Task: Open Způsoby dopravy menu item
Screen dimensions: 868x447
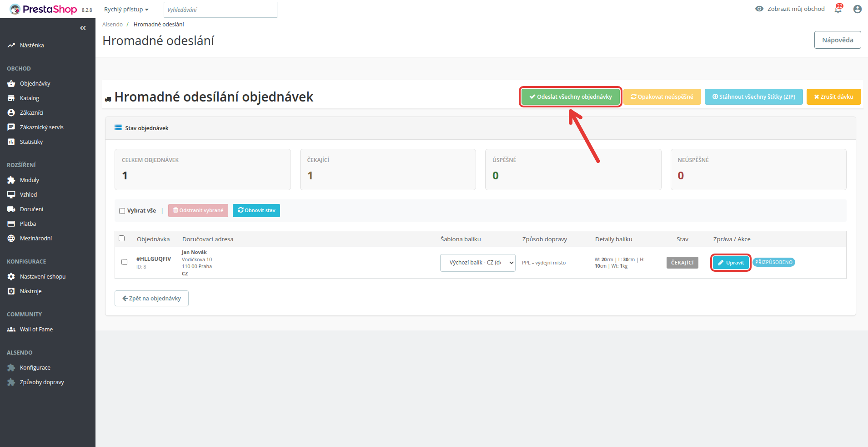Action: tap(42, 382)
